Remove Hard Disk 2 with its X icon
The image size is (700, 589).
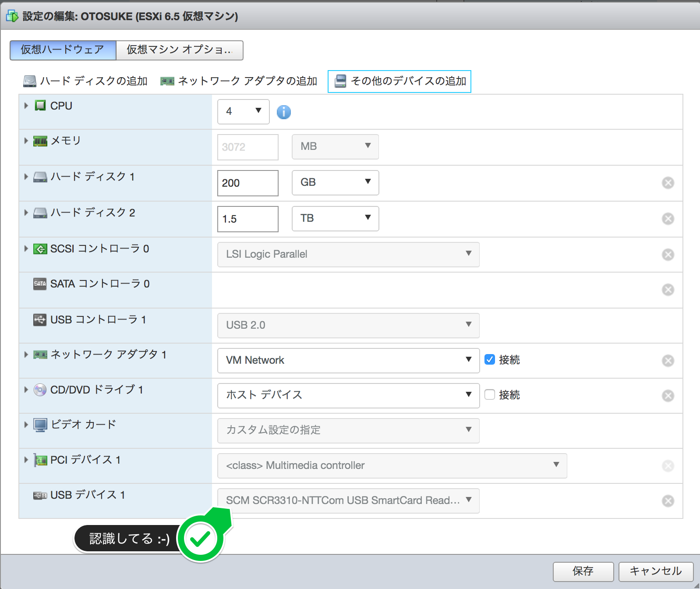pos(668,219)
